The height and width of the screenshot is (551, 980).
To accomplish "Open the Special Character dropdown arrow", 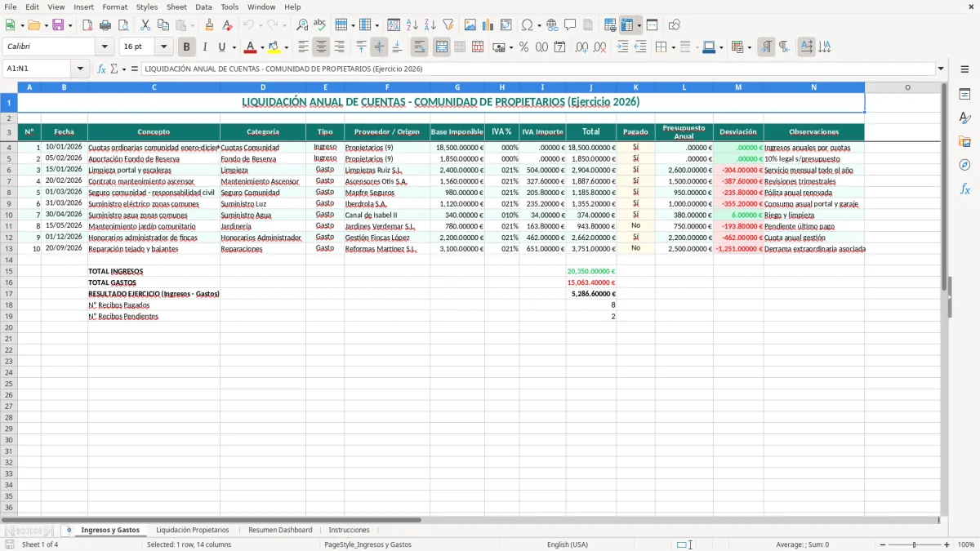I will pos(540,25).
